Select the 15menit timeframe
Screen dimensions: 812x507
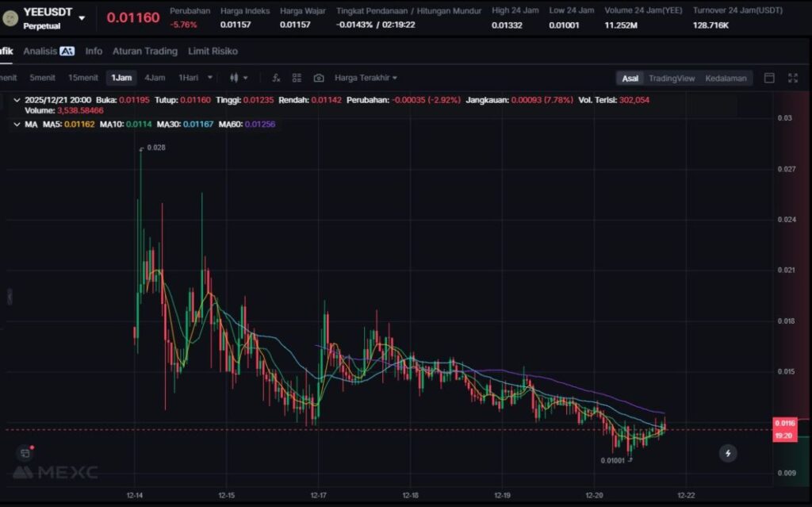(83, 78)
